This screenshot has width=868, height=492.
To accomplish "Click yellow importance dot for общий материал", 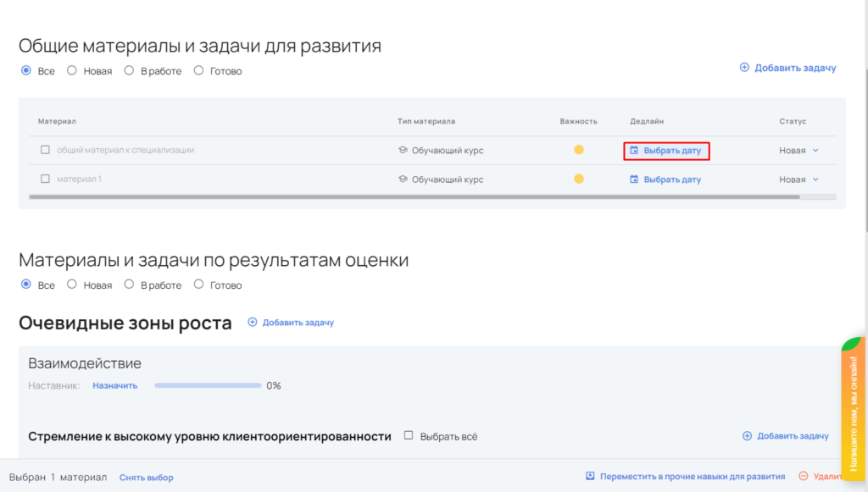I will tap(579, 150).
